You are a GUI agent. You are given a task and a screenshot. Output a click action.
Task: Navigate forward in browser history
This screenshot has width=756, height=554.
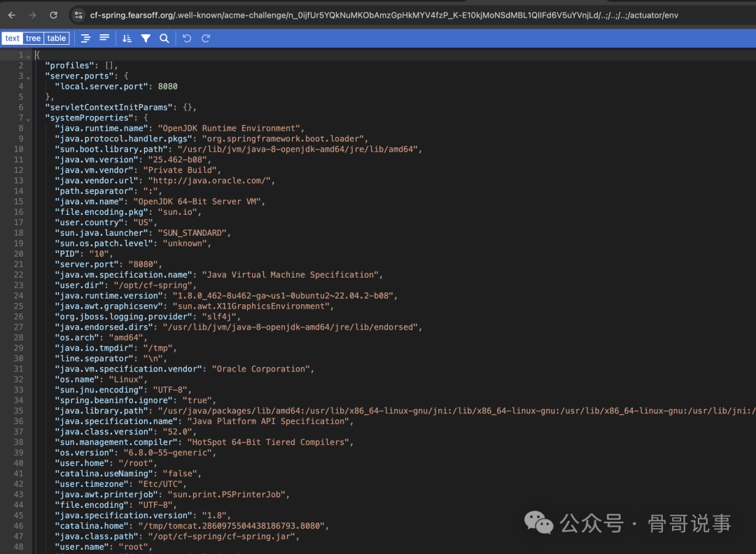click(x=31, y=14)
